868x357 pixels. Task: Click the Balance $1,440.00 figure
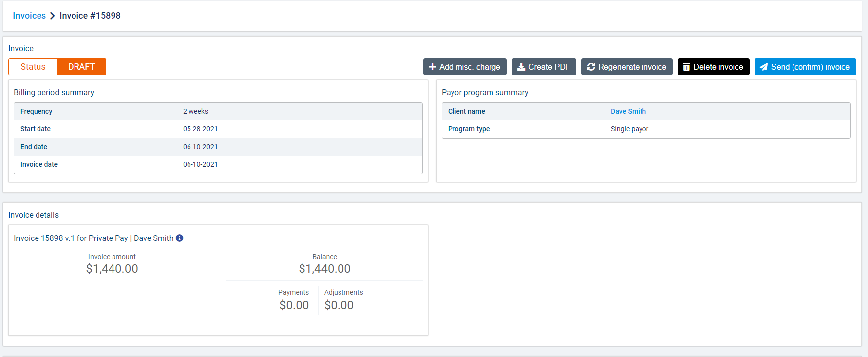pyautogui.click(x=325, y=269)
